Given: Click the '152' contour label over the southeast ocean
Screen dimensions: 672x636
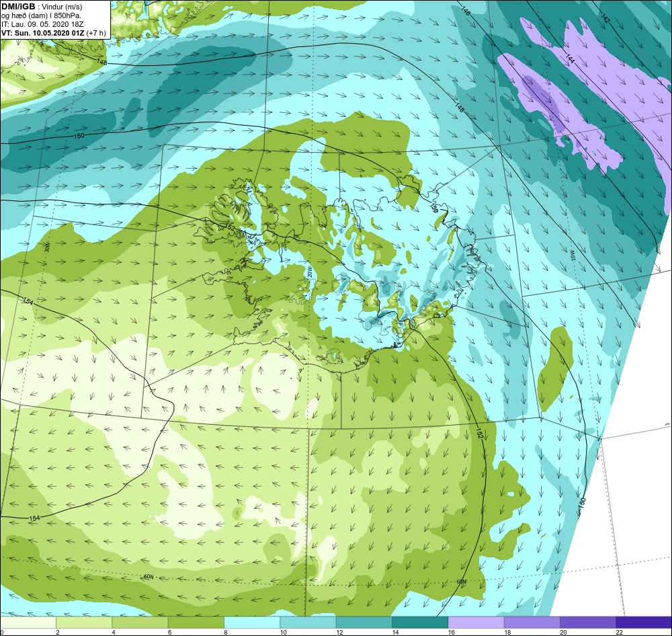Looking at the screenshot, I should click(x=479, y=433).
